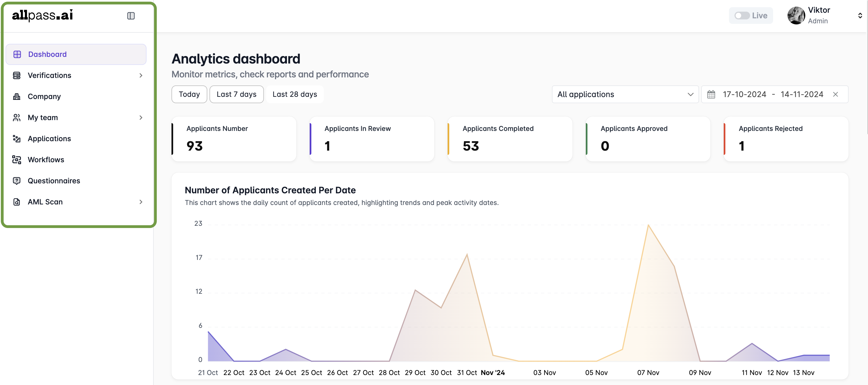Click the Questionnaires question-mark icon
The width and height of the screenshot is (868, 385).
17,181
